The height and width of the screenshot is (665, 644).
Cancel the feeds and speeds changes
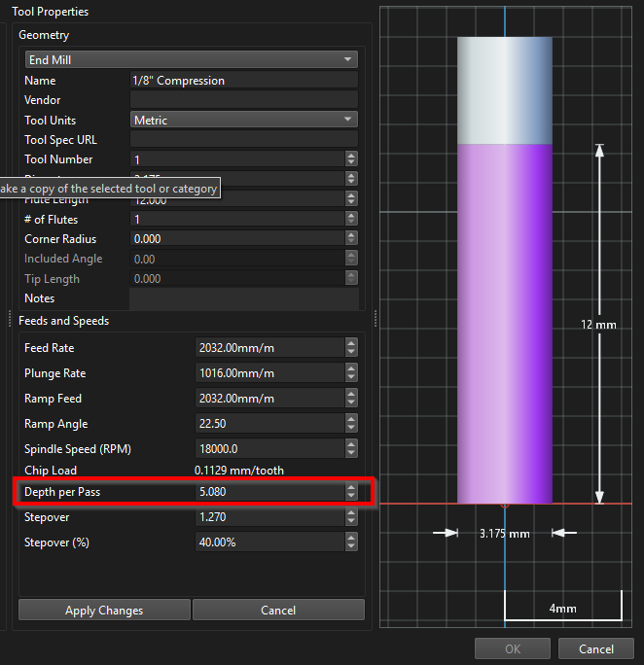point(278,611)
